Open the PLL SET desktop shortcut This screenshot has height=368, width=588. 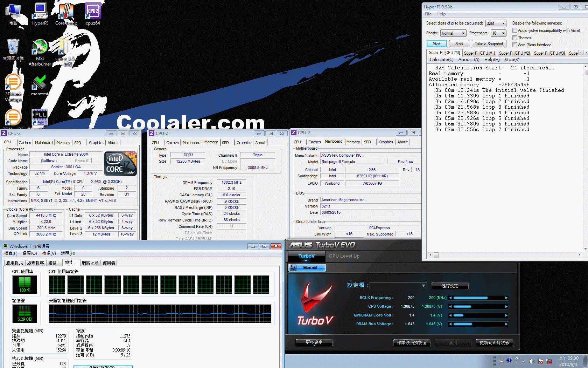(40, 117)
